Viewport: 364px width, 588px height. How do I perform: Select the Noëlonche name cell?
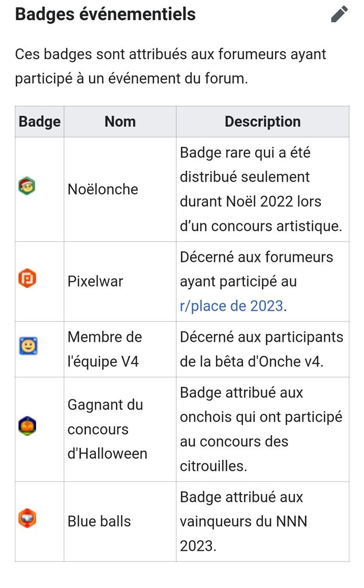tap(103, 189)
